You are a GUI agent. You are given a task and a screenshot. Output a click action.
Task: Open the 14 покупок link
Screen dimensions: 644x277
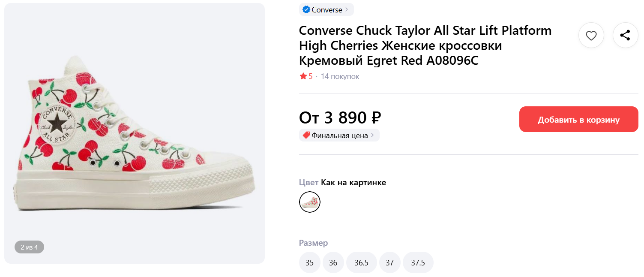click(x=340, y=76)
